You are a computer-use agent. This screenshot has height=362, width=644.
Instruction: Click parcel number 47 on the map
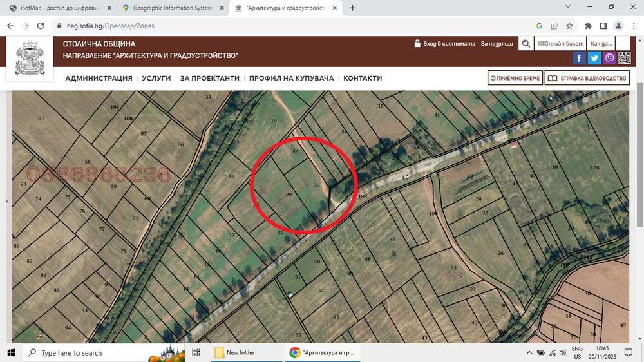coord(392,239)
